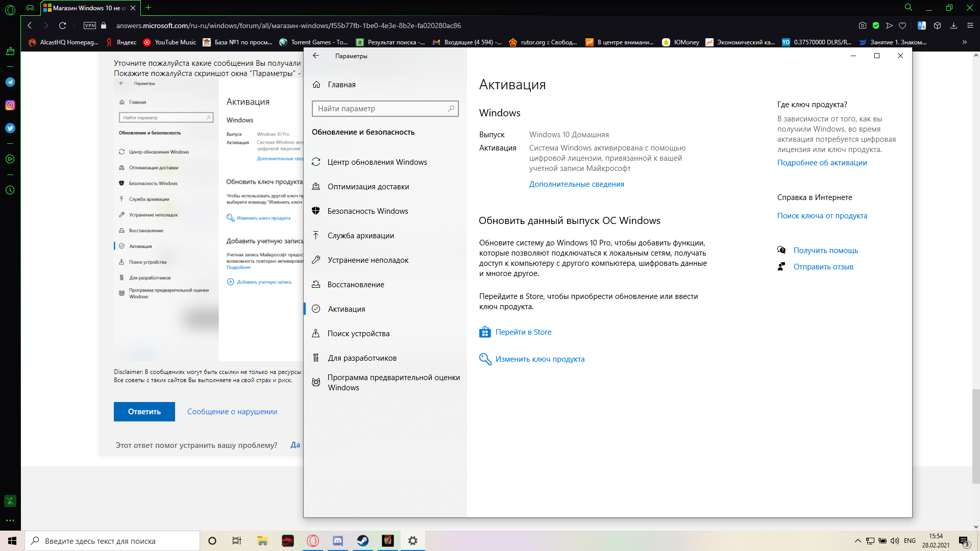The image size is (980, 551).
Task: Open YouTube Music bookmark
Action: [170, 42]
